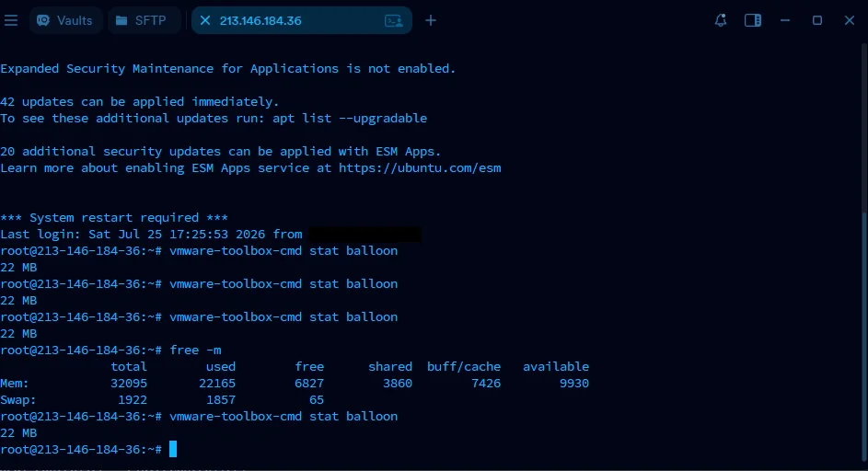Click the terminal icon inside the session tab
Image resolution: width=868 pixels, height=471 pixels.
click(x=394, y=20)
